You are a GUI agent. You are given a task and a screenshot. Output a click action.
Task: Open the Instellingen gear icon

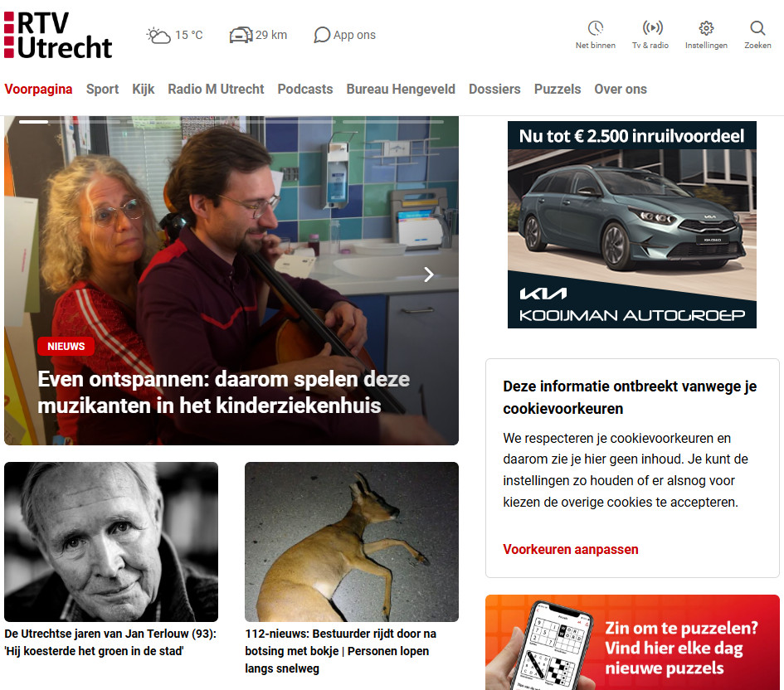point(706,28)
